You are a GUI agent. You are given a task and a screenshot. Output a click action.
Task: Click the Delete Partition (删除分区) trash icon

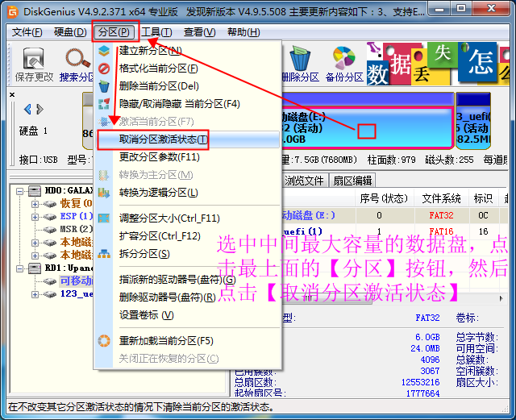tap(300, 58)
